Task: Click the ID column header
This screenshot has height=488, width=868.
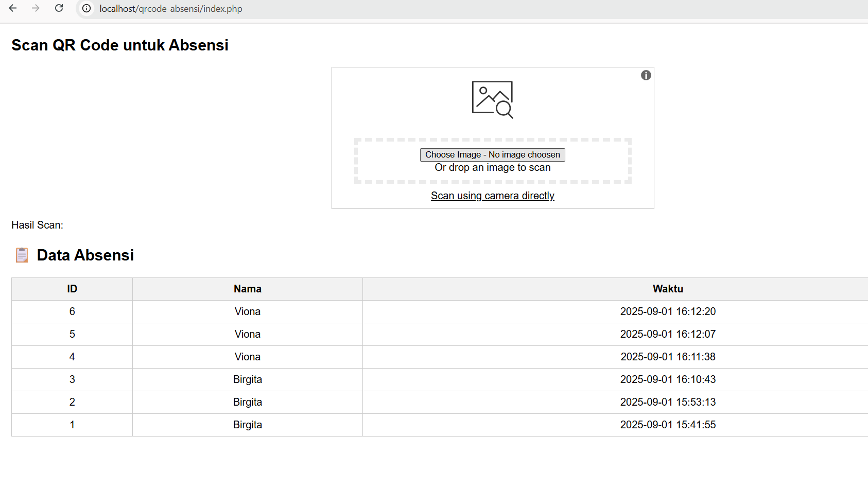Action: (72, 289)
